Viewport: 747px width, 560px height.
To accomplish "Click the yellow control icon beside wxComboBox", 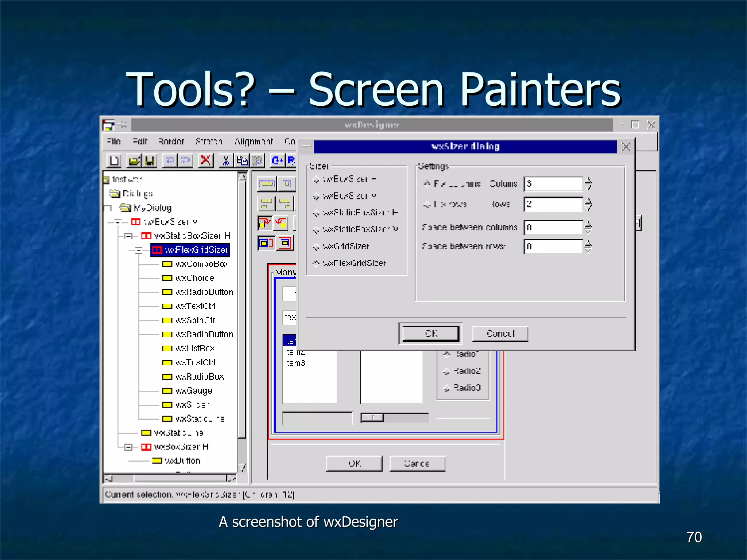I will pos(167,264).
